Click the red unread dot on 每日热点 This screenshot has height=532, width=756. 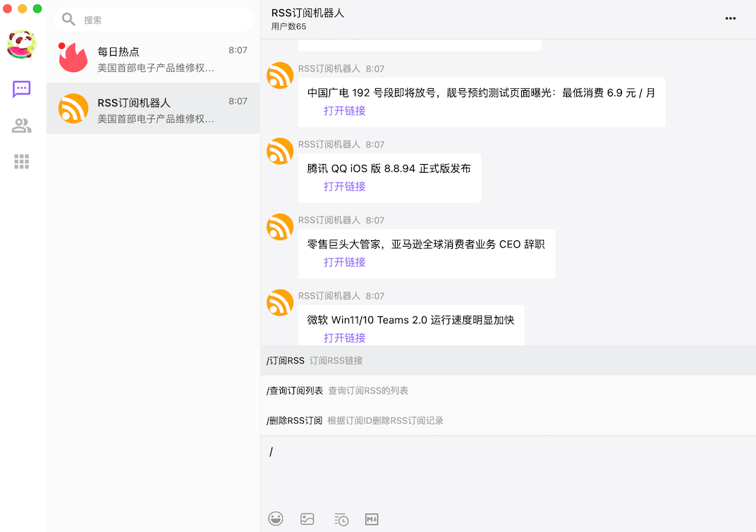[x=62, y=46]
